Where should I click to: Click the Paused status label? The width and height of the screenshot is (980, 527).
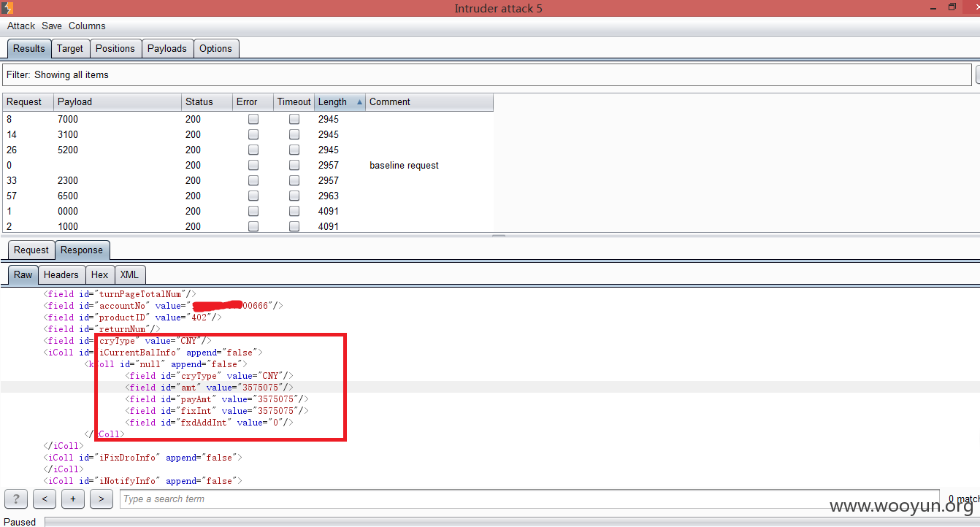coord(20,522)
